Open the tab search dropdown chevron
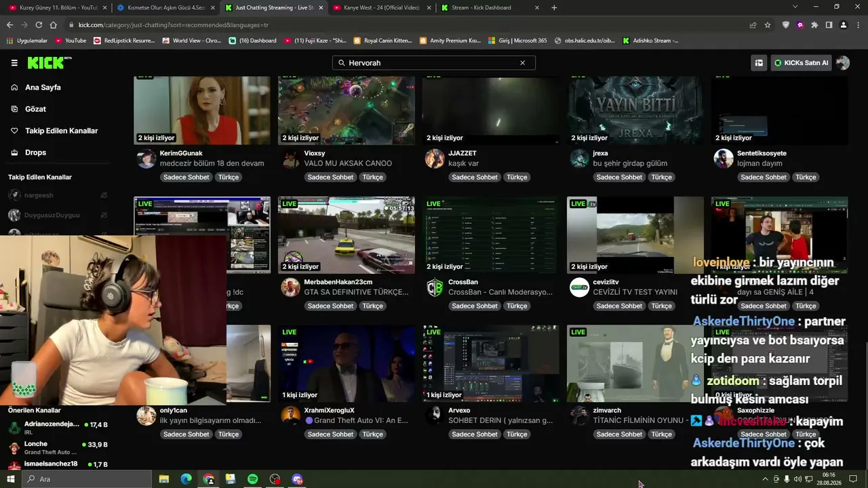 pyautogui.click(x=795, y=7)
